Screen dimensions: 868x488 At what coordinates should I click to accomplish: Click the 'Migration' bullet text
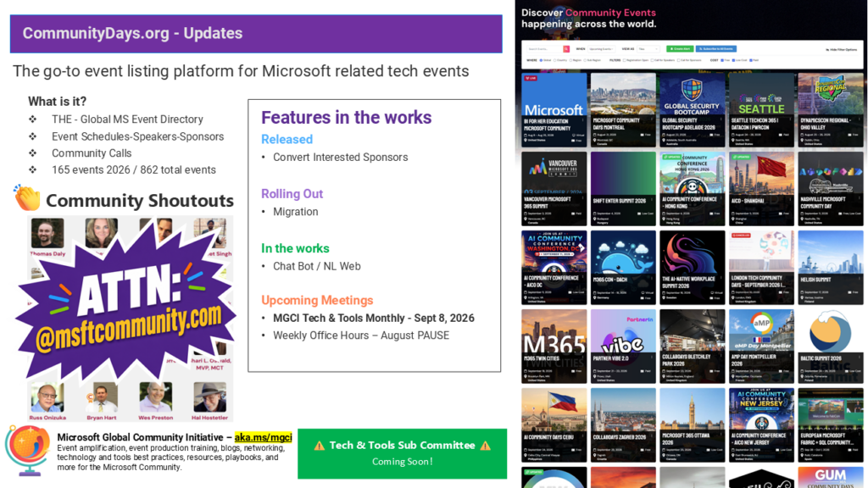(296, 212)
